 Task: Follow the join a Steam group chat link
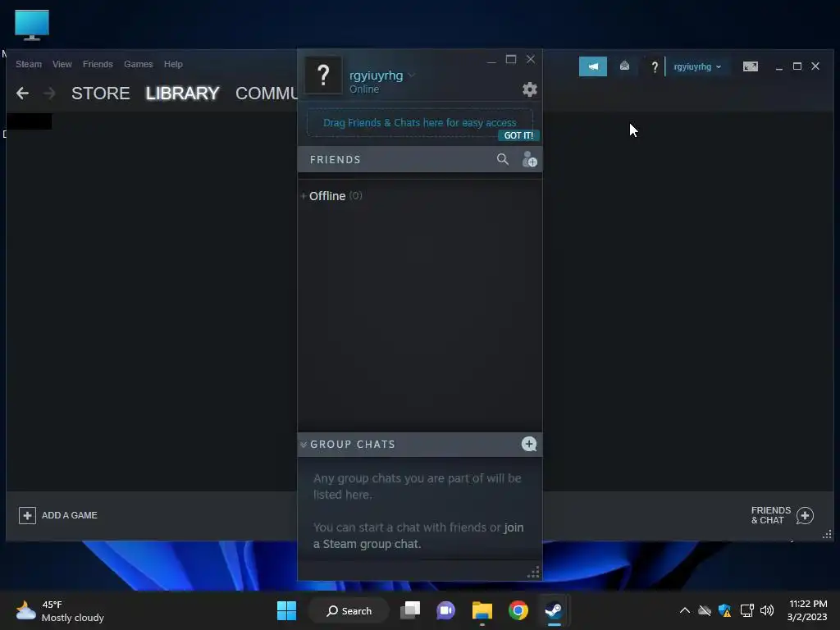(x=418, y=536)
